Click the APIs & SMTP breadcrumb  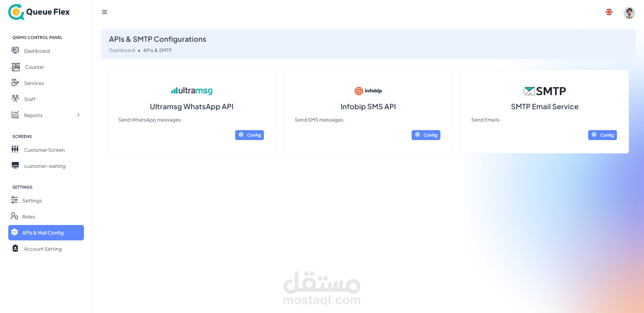[158, 50]
